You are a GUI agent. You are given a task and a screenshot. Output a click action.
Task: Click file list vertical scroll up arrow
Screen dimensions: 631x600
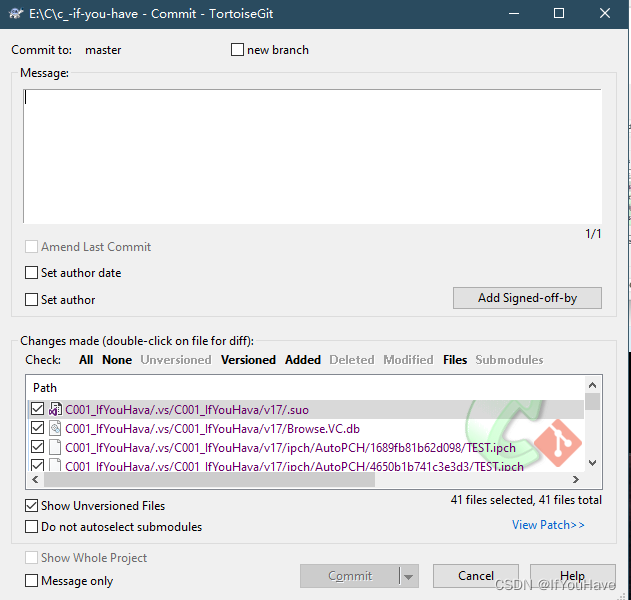coord(592,385)
